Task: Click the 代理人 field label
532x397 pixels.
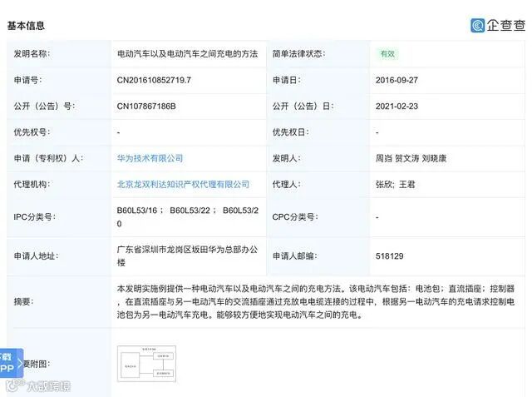Action: tap(286, 185)
